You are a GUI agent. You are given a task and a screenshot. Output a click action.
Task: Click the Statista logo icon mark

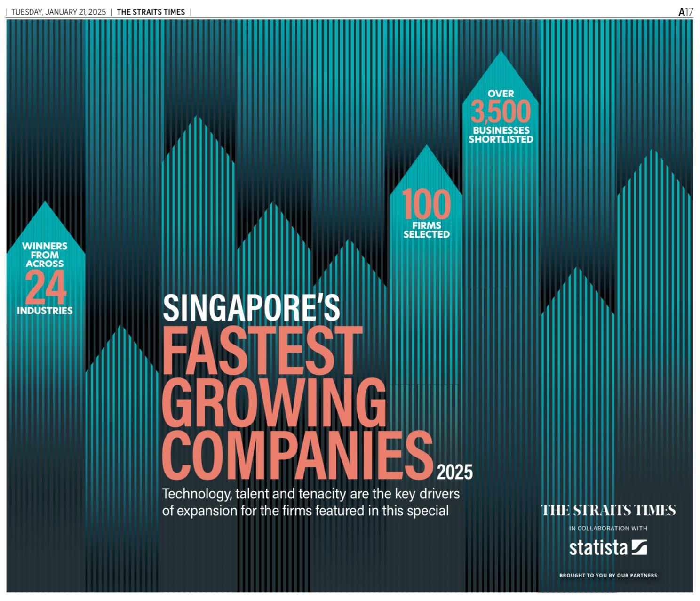pos(639,548)
